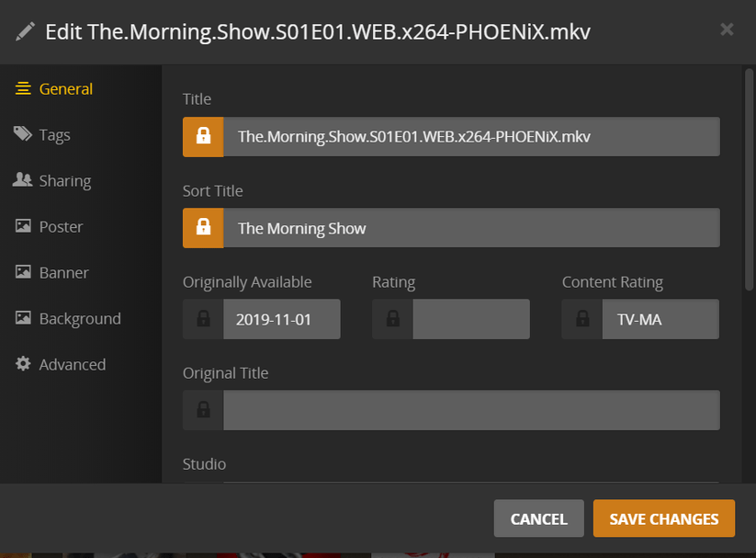Click the Sort Title input field

(x=471, y=228)
